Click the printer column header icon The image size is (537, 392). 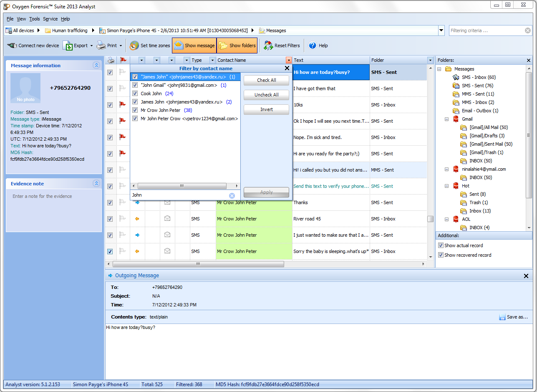111,60
